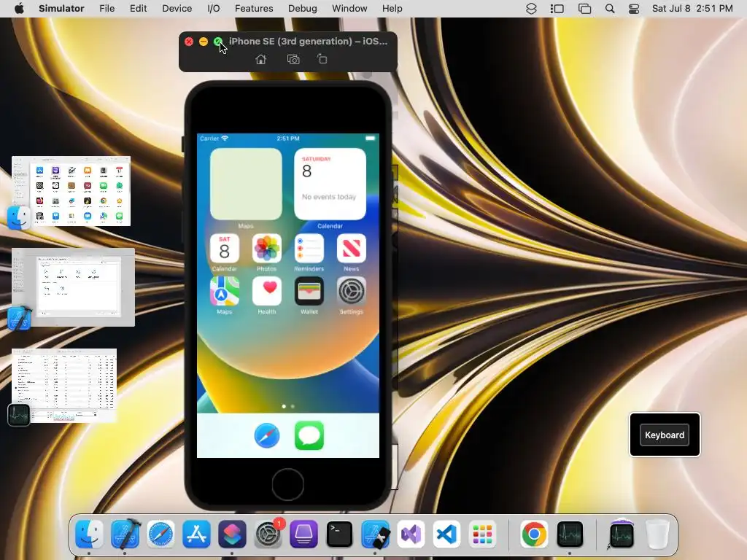
Task: Open Visual Studio Code from the Dock
Action: tap(446, 534)
